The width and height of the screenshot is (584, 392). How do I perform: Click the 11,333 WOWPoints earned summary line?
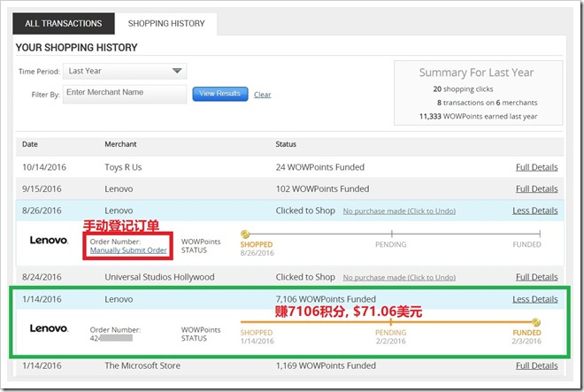click(x=478, y=116)
